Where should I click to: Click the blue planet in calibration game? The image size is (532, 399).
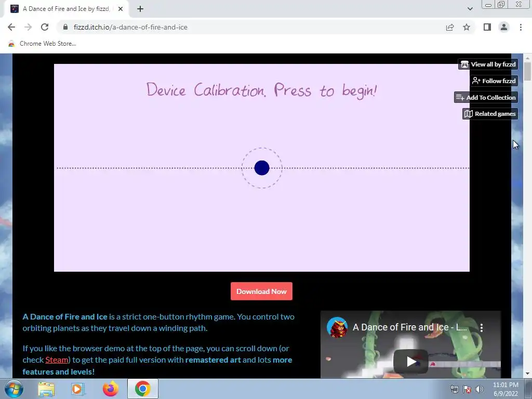pos(262,168)
